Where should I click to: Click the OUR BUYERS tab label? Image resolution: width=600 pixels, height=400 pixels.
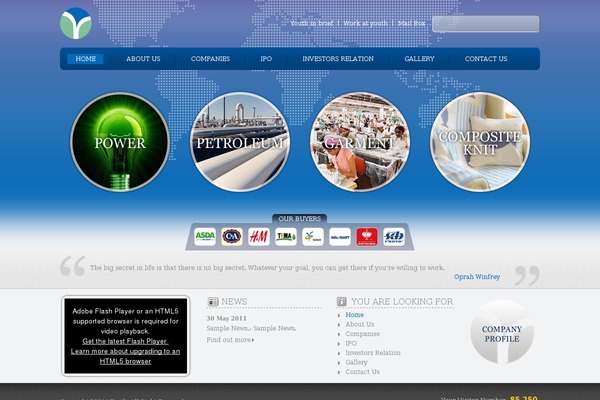click(299, 219)
